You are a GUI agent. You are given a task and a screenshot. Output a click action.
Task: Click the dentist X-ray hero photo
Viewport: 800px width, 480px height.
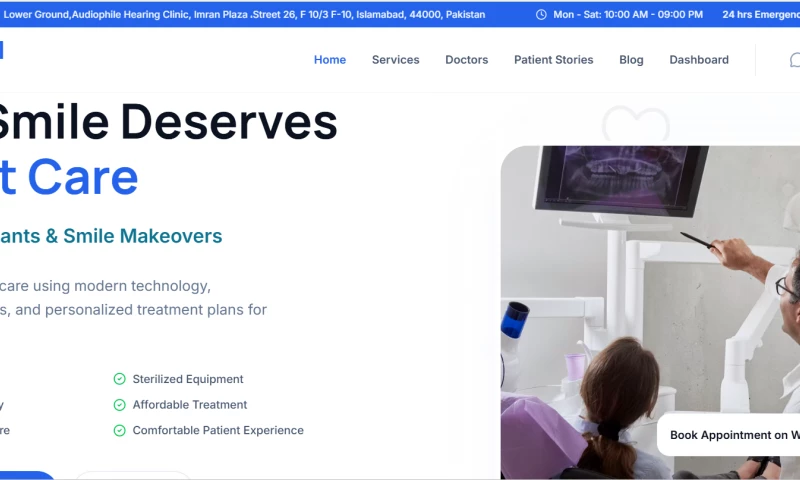click(x=651, y=312)
